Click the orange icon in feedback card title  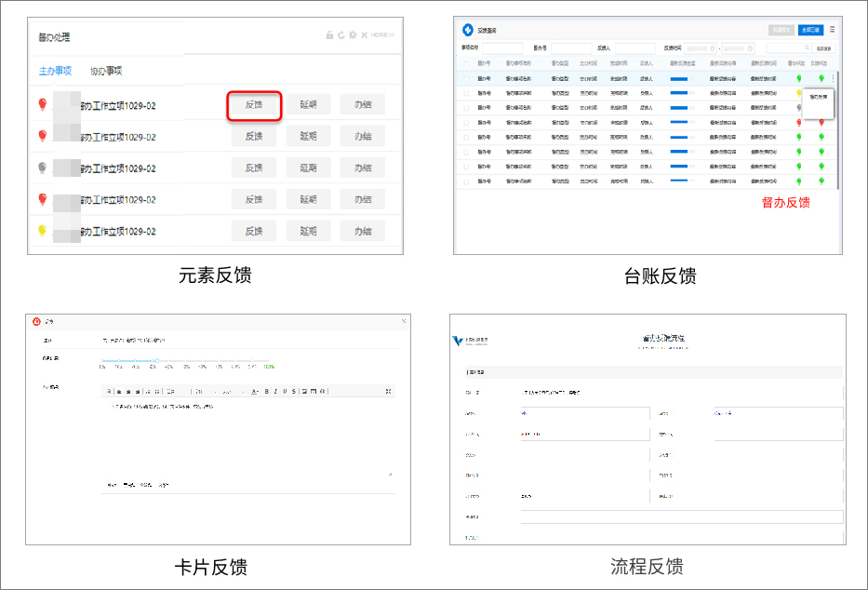tap(36, 321)
